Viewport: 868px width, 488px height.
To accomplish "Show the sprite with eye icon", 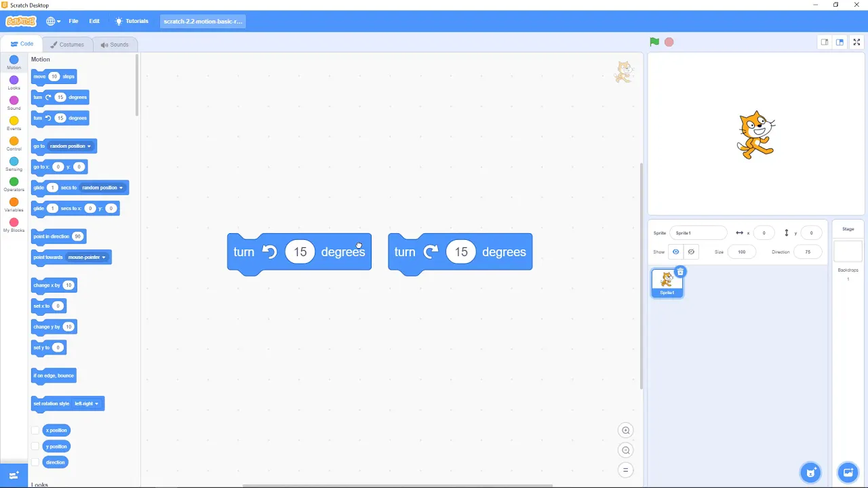I will click(676, 252).
